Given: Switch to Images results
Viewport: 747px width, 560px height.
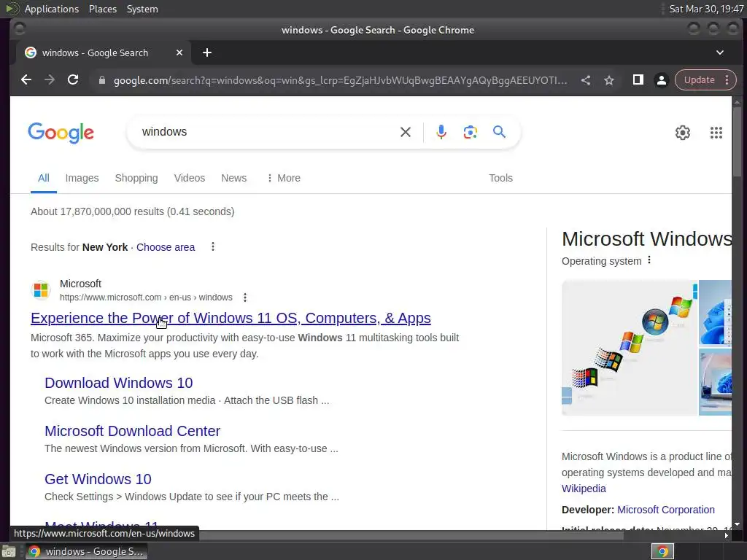Looking at the screenshot, I should (82, 178).
